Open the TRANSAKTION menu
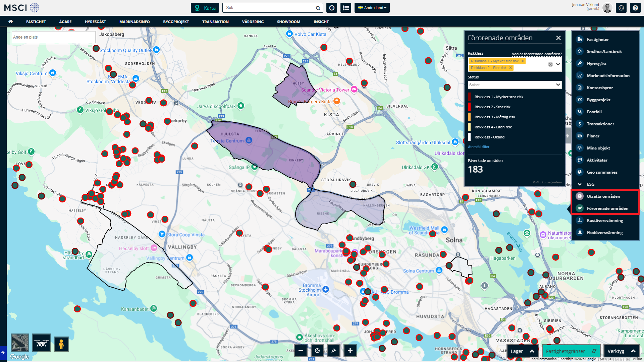Image resolution: width=644 pixels, height=362 pixels. [x=215, y=22]
